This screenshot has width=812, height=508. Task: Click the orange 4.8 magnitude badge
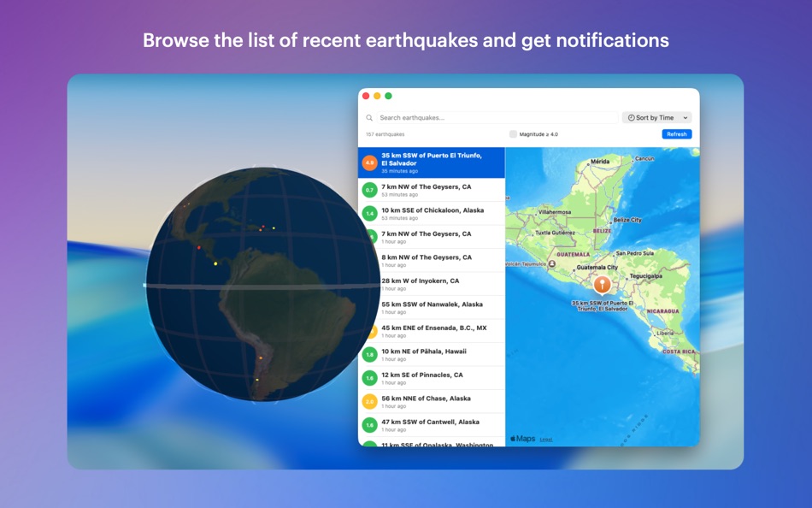coord(370,162)
